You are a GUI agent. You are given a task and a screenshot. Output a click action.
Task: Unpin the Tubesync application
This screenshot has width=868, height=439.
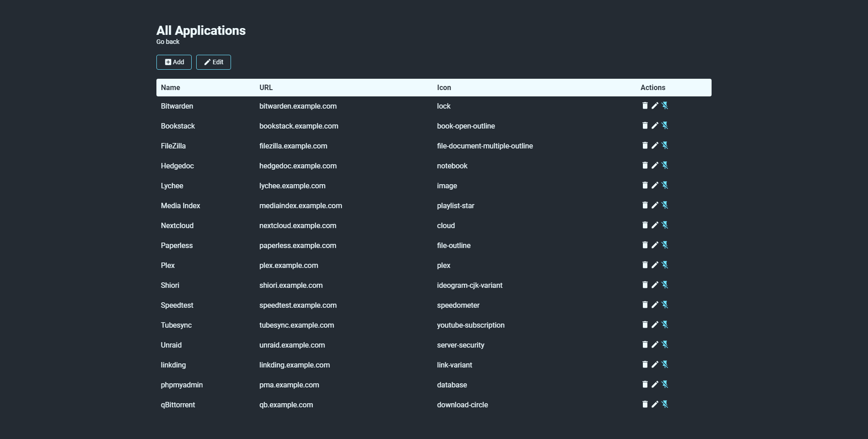click(665, 325)
